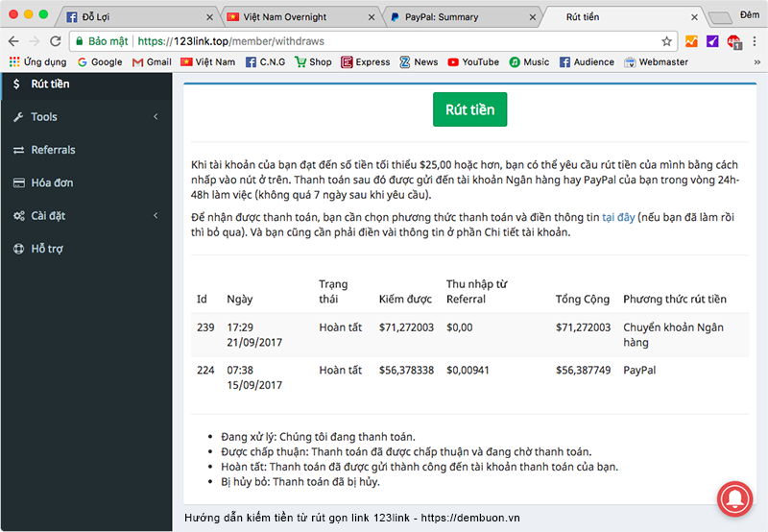Open the YouTube bookmark
Viewport: 768px width, 532px height.
[472, 62]
